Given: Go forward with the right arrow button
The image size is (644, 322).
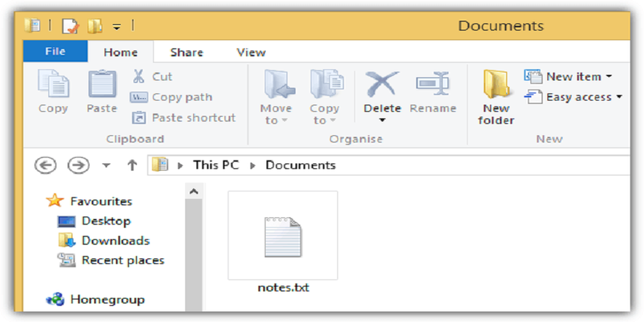Looking at the screenshot, I should tap(78, 166).
